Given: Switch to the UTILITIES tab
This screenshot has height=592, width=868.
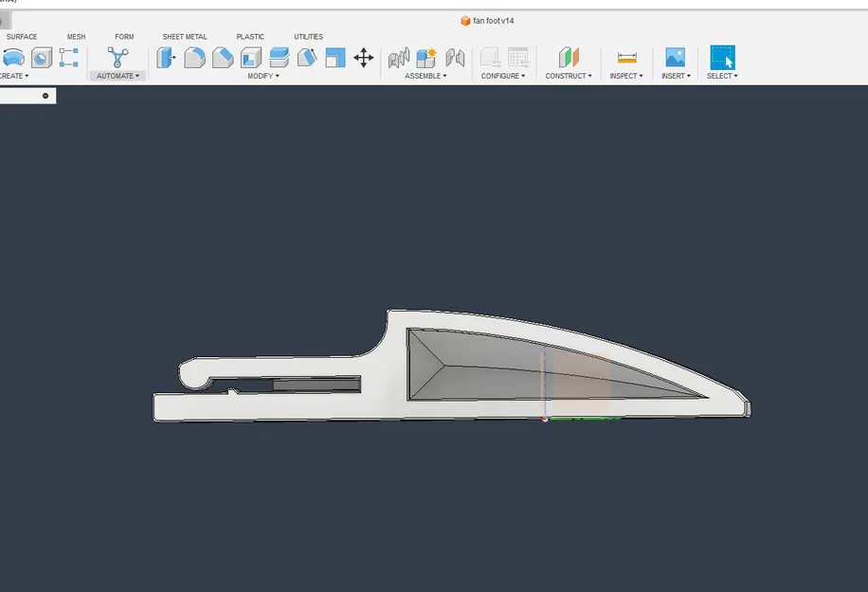Looking at the screenshot, I should (308, 37).
